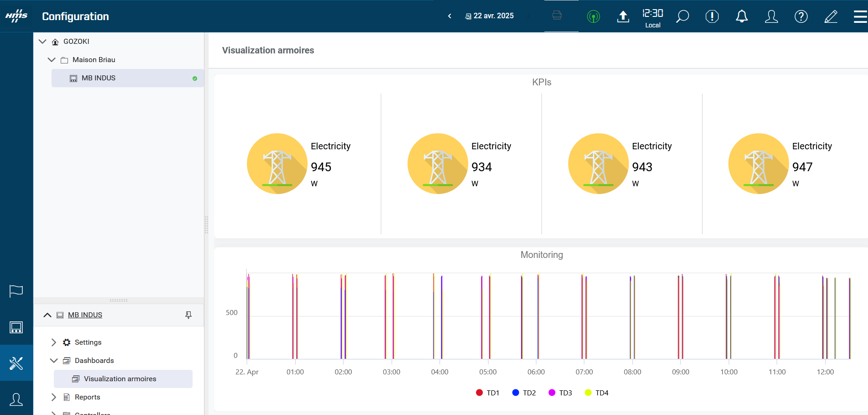Collapse the Dashboards tree node
This screenshot has width=868, height=415.
(54, 361)
